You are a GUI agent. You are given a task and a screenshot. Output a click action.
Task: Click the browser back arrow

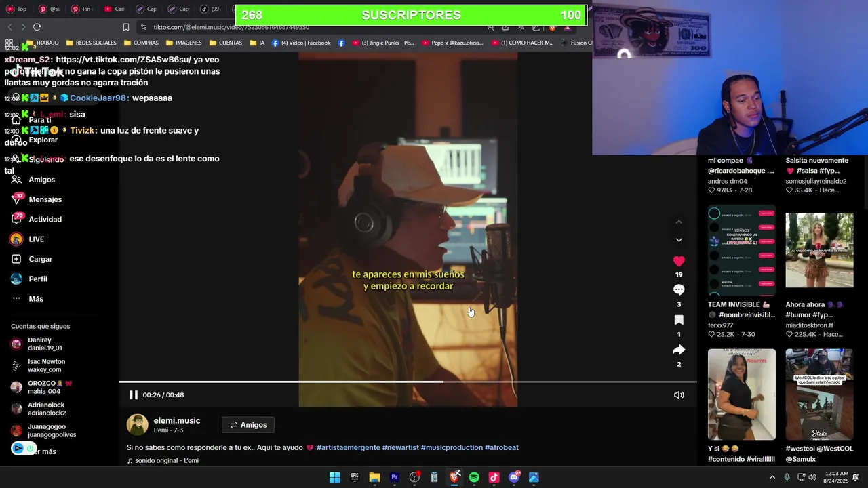point(9,27)
